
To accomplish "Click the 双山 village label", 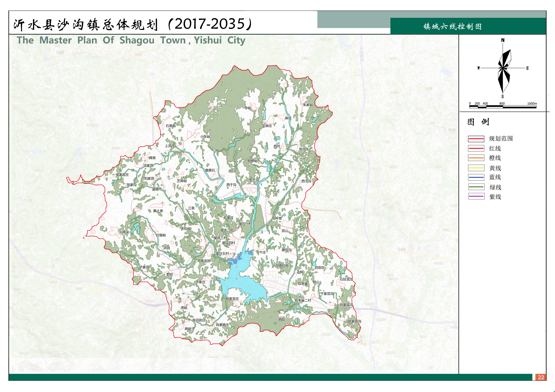I will point(285,231).
